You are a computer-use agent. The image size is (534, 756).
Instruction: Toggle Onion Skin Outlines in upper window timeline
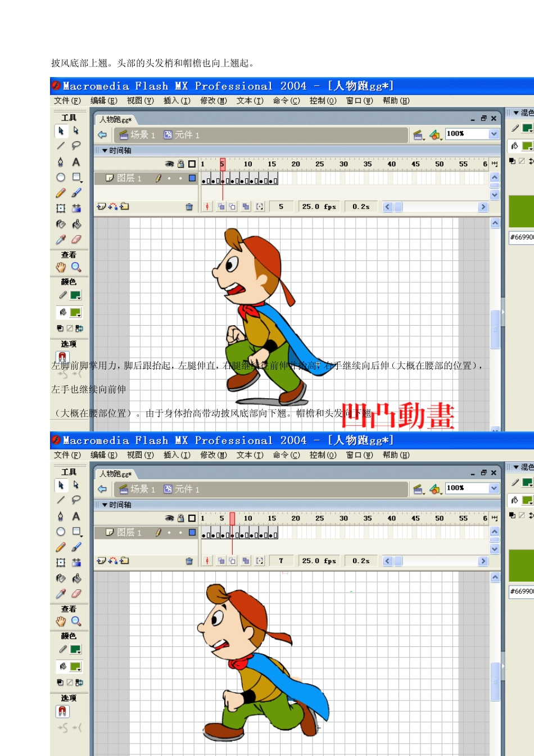[x=232, y=206]
